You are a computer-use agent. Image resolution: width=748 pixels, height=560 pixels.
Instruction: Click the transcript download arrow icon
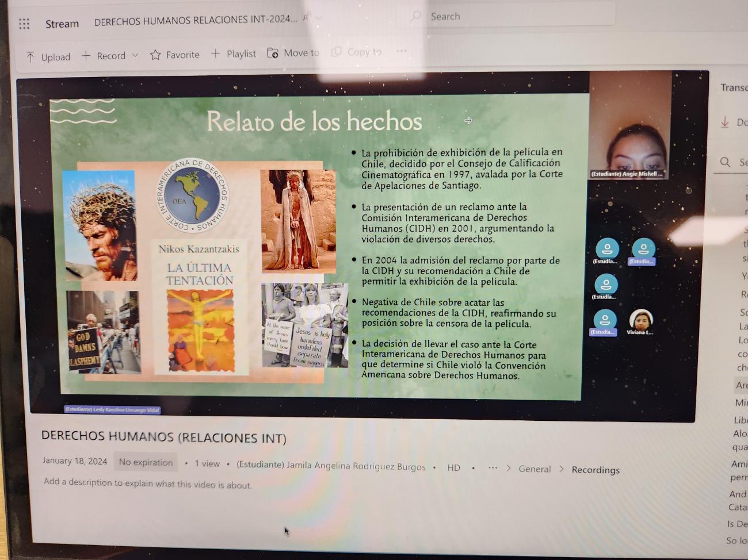[725, 122]
